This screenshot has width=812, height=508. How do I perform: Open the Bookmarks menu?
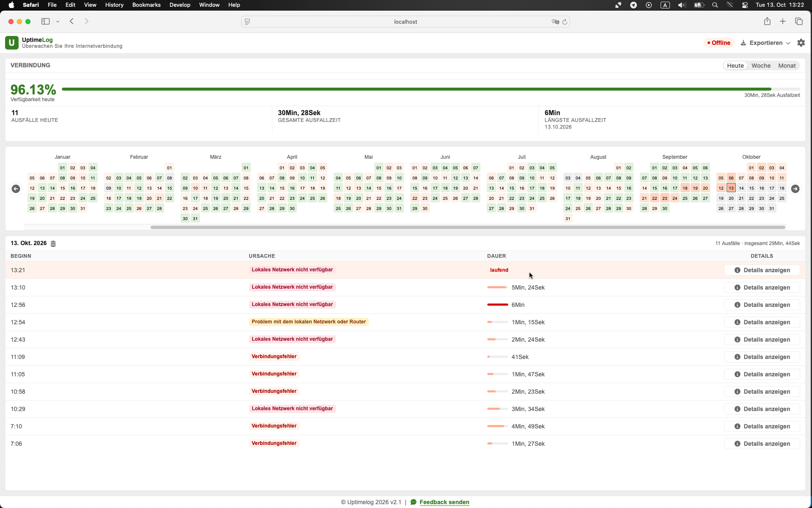pos(146,5)
